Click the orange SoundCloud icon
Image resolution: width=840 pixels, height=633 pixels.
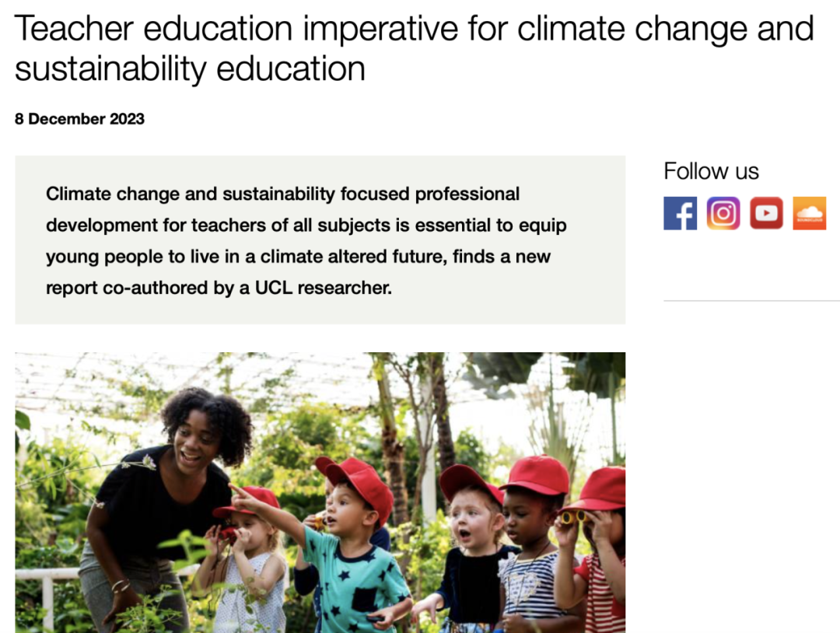click(x=809, y=213)
